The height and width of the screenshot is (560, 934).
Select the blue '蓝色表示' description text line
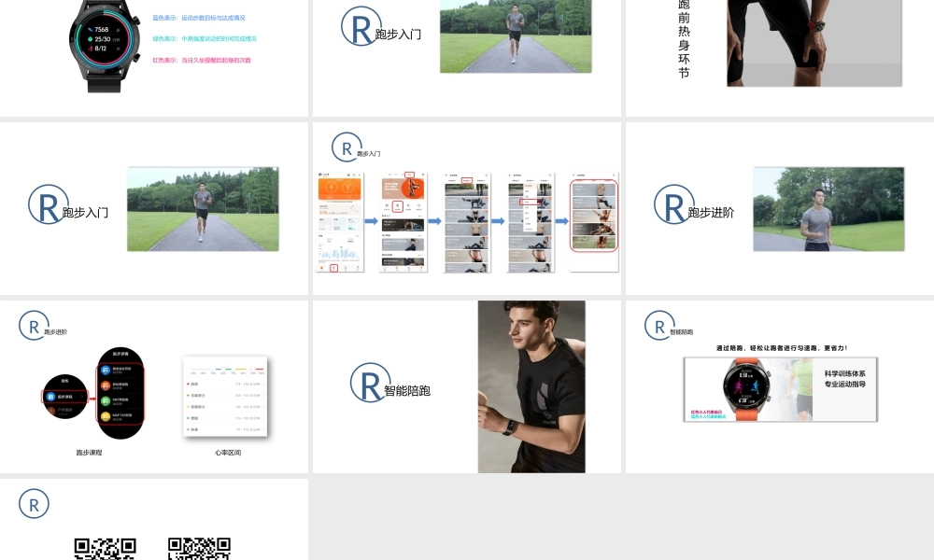199,18
